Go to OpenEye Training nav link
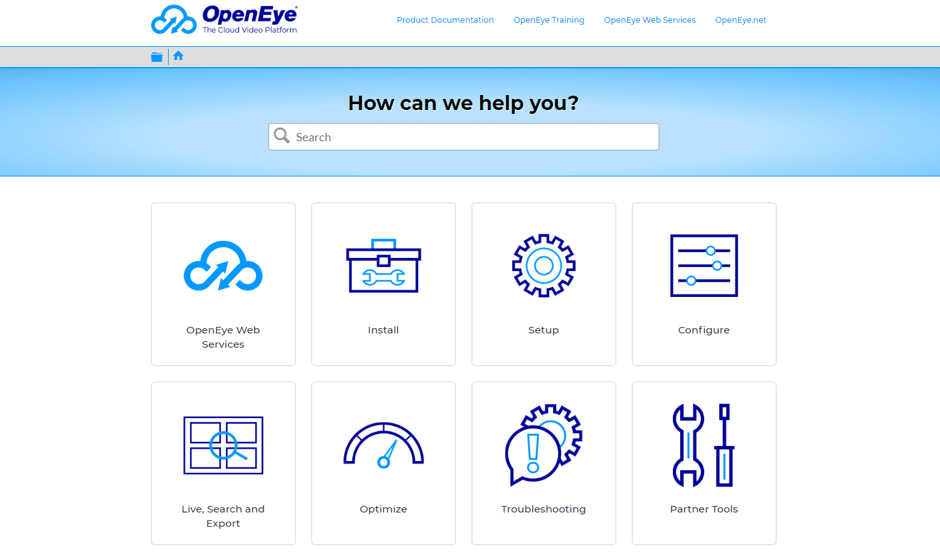Viewport: 940px width, 560px height. (548, 20)
